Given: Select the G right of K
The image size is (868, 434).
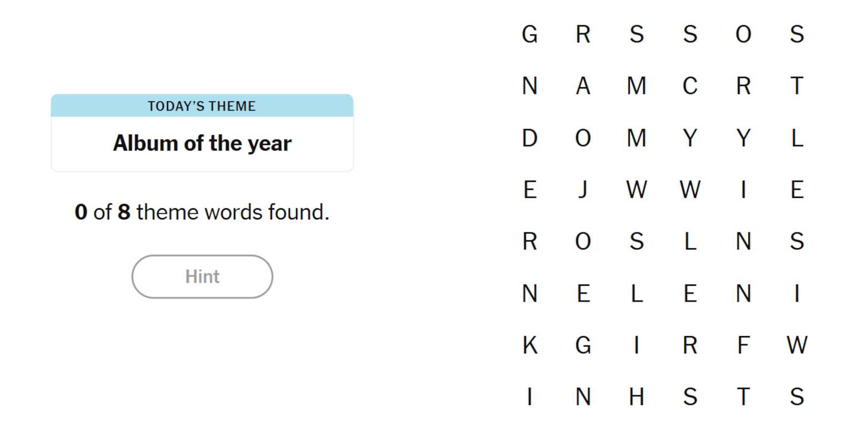Looking at the screenshot, I should click(583, 345).
